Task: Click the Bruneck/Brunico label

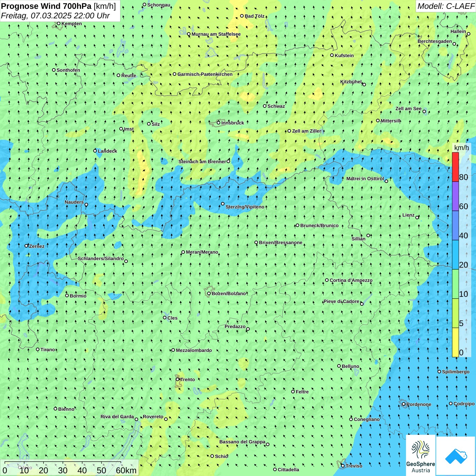Action: (319, 225)
